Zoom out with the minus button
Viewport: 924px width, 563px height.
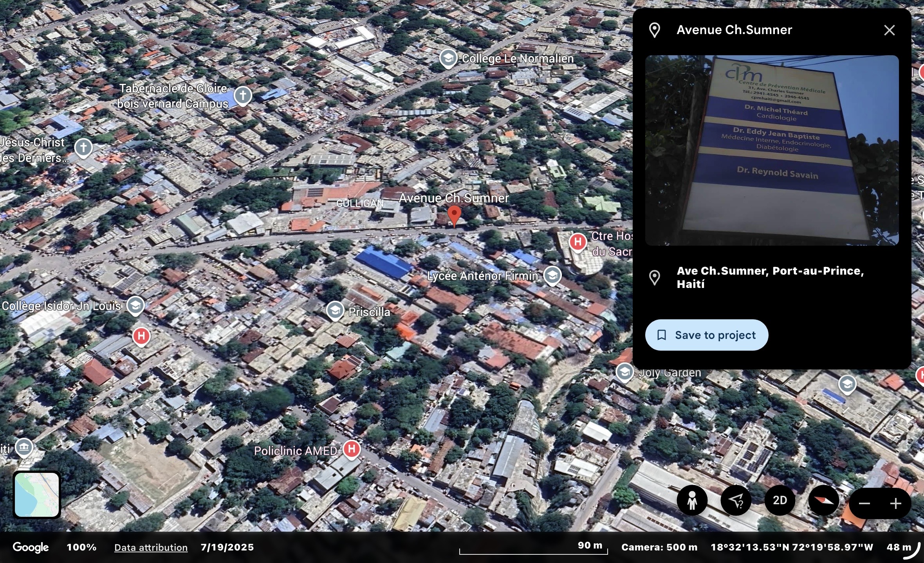pyautogui.click(x=864, y=503)
